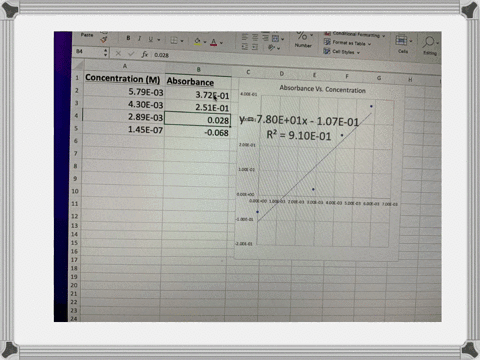Open Format as Table menu
480x360 pixels.
pyautogui.click(x=347, y=43)
